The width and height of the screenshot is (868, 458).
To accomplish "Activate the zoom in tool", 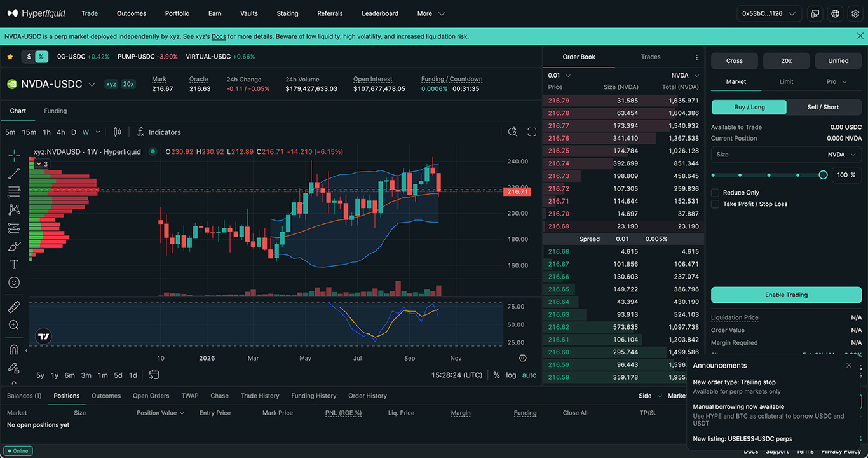I will pyautogui.click(x=14, y=325).
